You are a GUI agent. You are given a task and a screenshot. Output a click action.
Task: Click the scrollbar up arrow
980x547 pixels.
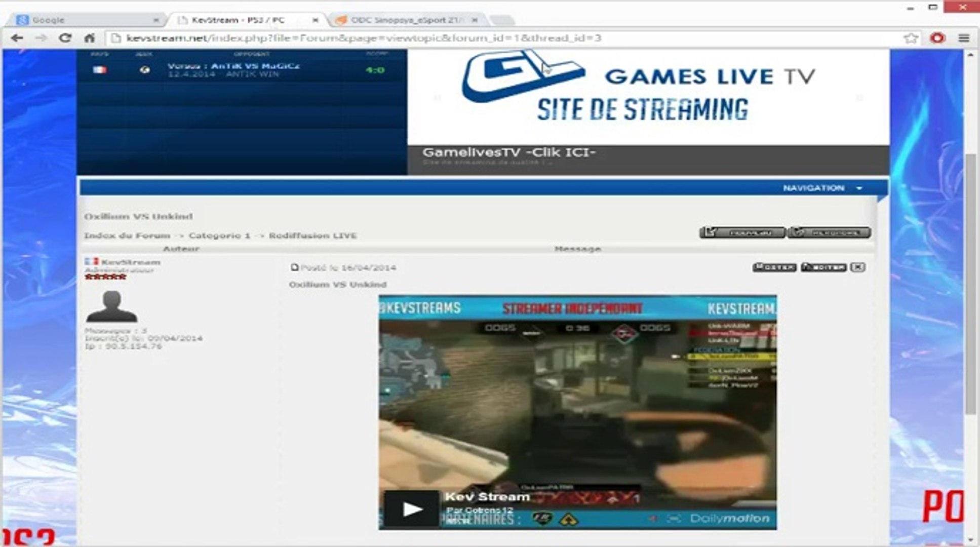pyautogui.click(x=970, y=55)
